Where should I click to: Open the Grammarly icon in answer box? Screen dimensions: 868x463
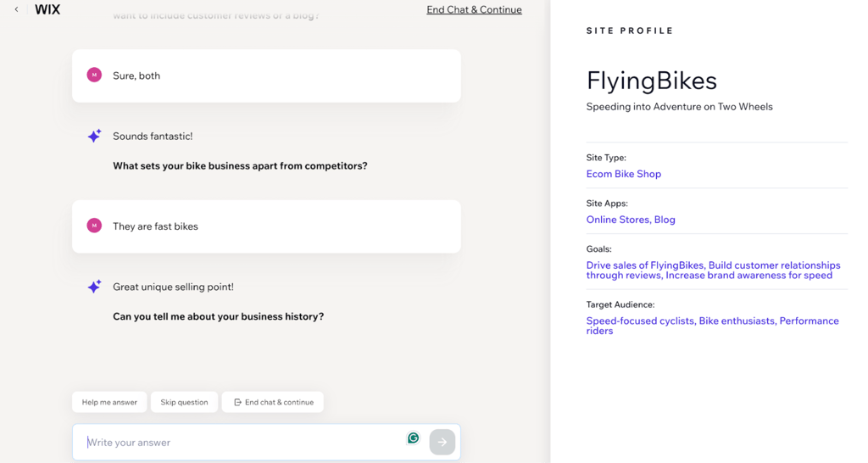[x=413, y=438]
